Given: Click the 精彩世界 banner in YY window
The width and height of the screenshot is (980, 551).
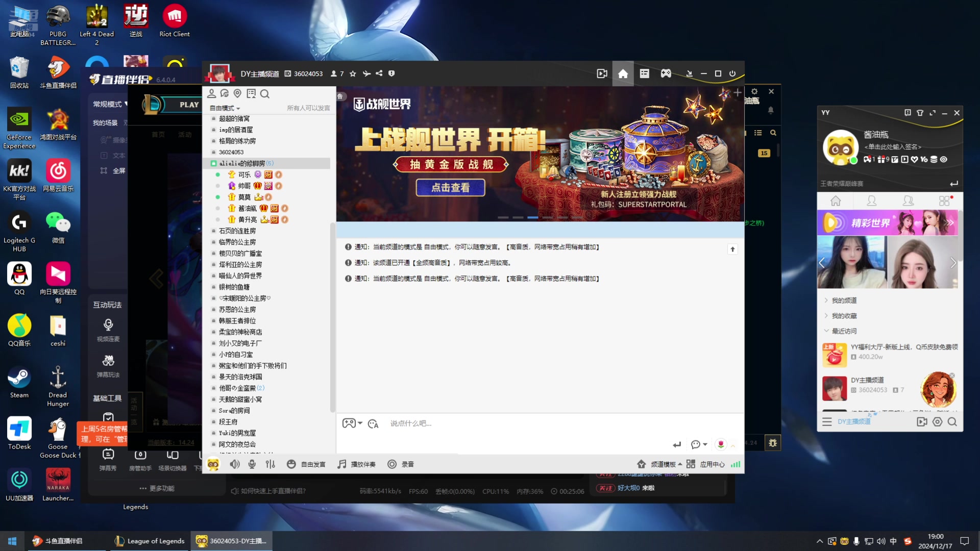Looking at the screenshot, I should click(x=887, y=223).
